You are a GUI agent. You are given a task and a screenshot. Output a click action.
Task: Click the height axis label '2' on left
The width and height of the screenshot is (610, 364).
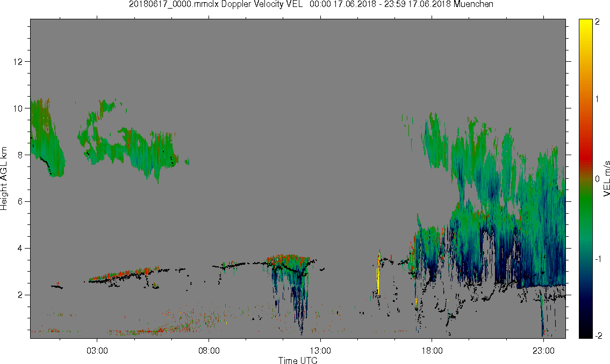point(20,295)
